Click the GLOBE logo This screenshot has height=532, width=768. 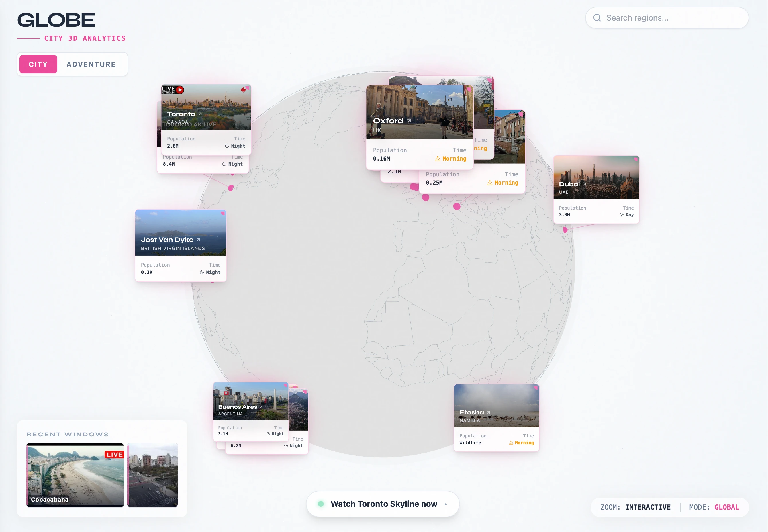tap(56, 20)
